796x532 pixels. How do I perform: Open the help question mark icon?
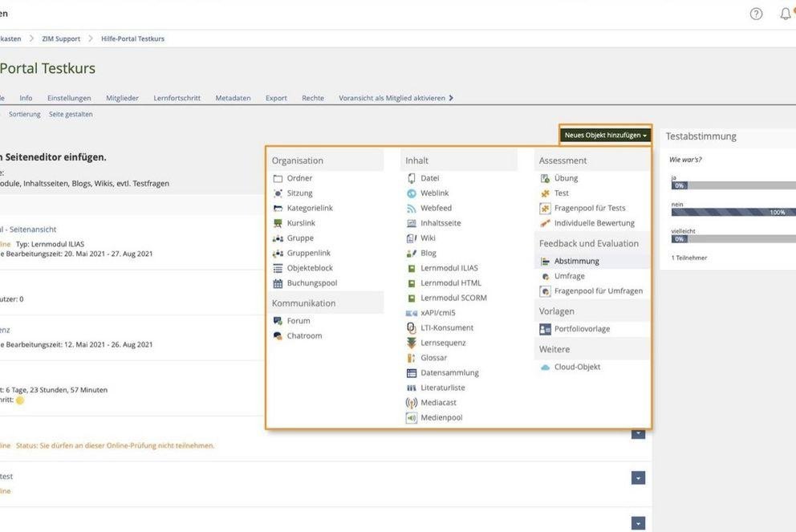coord(756,14)
